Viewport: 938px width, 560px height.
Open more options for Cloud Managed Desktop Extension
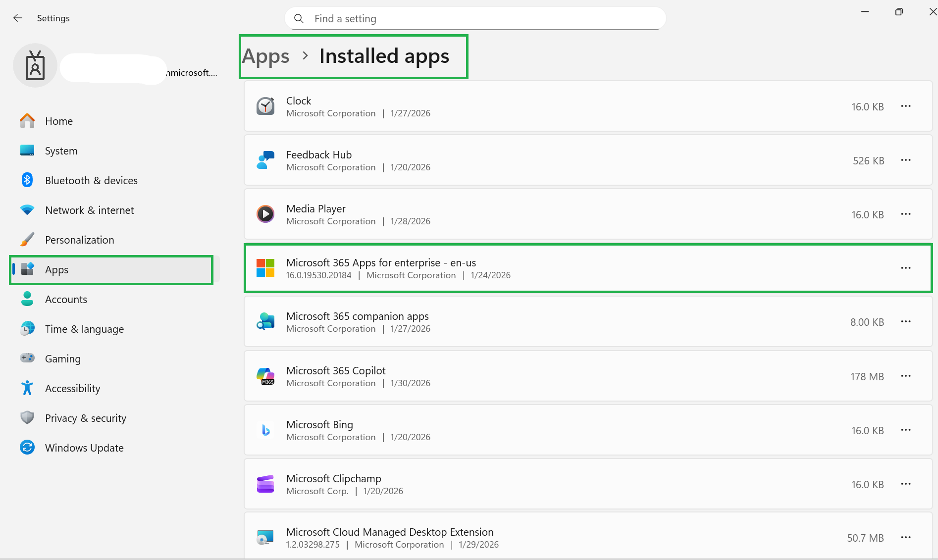[x=906, y=537]
